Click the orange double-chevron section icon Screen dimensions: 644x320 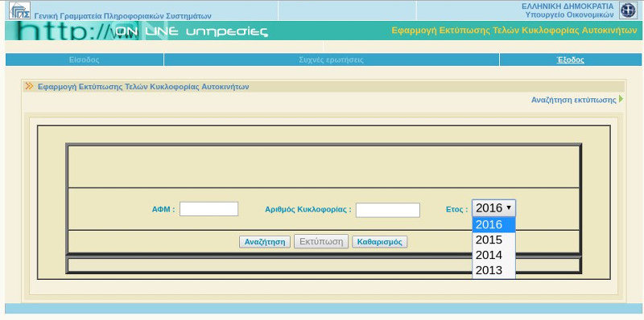29,86
